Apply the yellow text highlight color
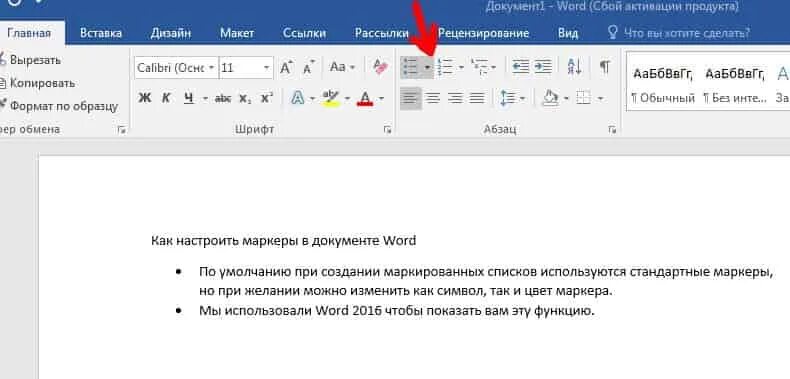 click(x=331, y=98)
